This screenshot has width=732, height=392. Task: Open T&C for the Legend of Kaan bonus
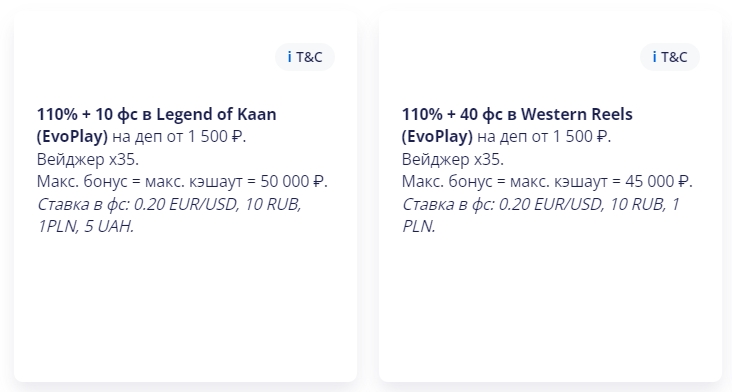click(305, 57)
